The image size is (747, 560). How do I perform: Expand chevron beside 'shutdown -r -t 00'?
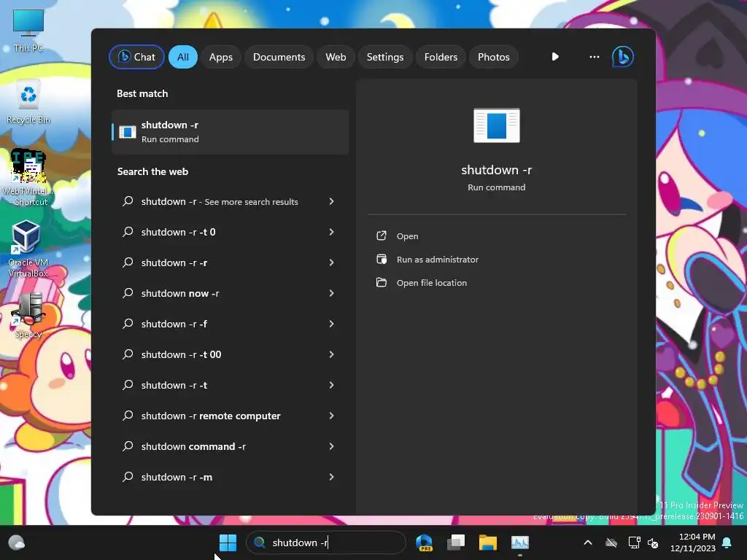click(x=332, y=354)
